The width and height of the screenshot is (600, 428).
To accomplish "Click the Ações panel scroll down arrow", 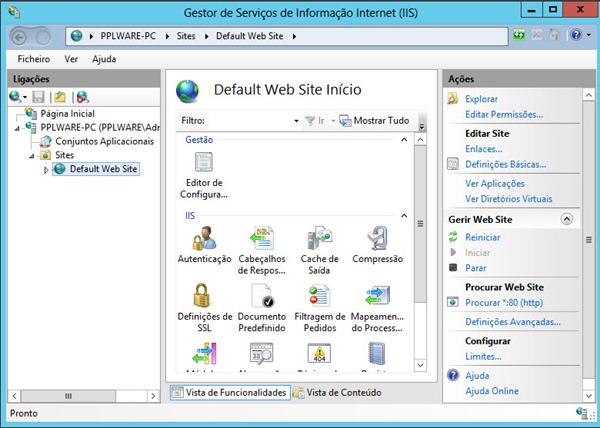I will tap(589, 395).
